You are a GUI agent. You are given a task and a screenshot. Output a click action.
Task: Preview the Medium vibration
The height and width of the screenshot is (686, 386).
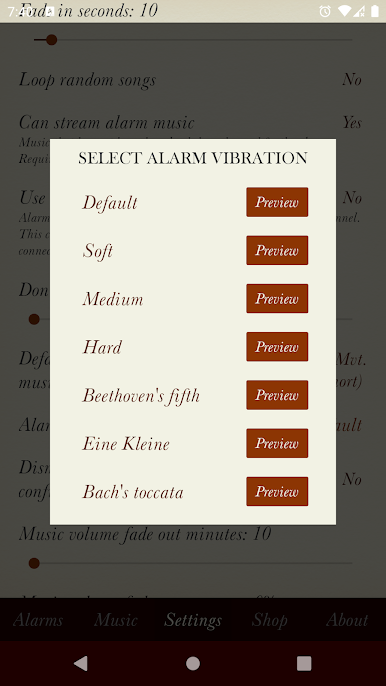pyautogui.click(x=277, y=298)
